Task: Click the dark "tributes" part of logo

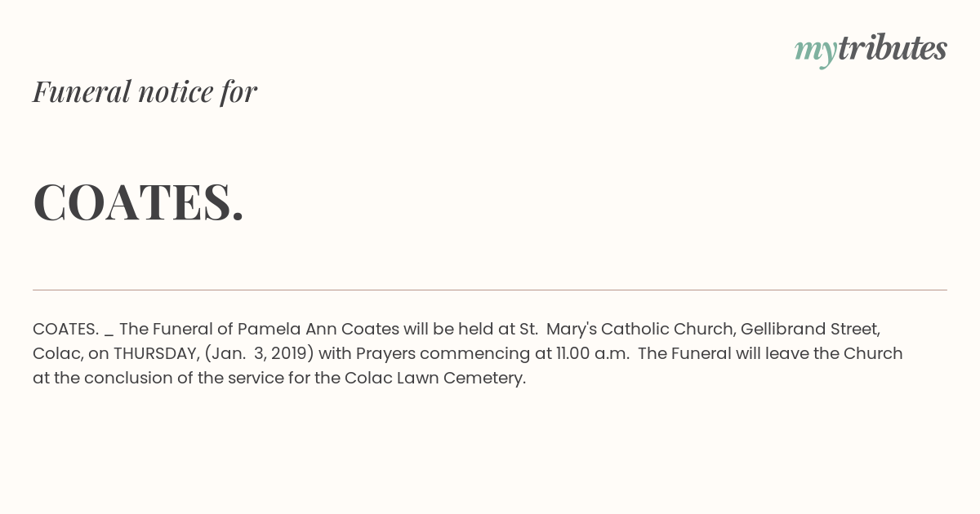Action: (x=893, y=48)
